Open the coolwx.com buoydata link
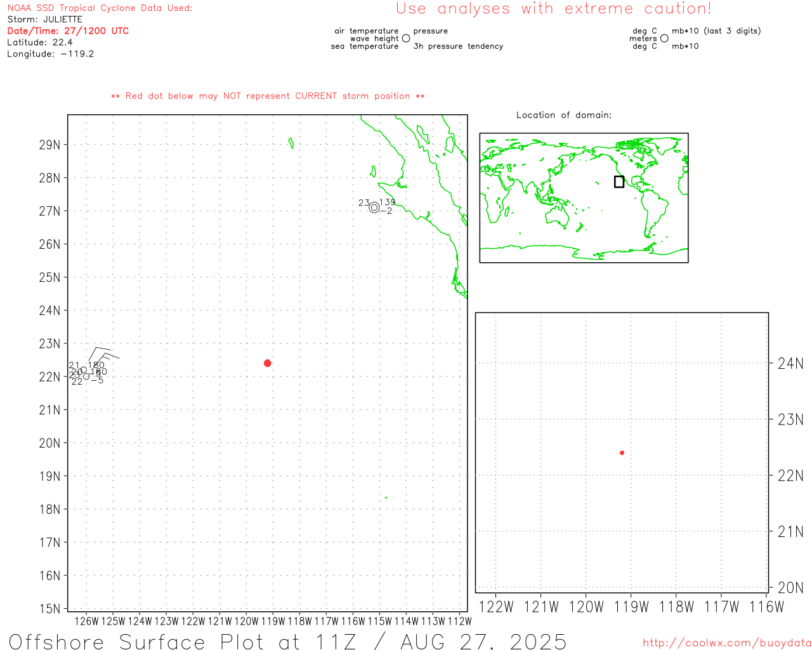The image size is (812, 650). [x=727, y=643]
